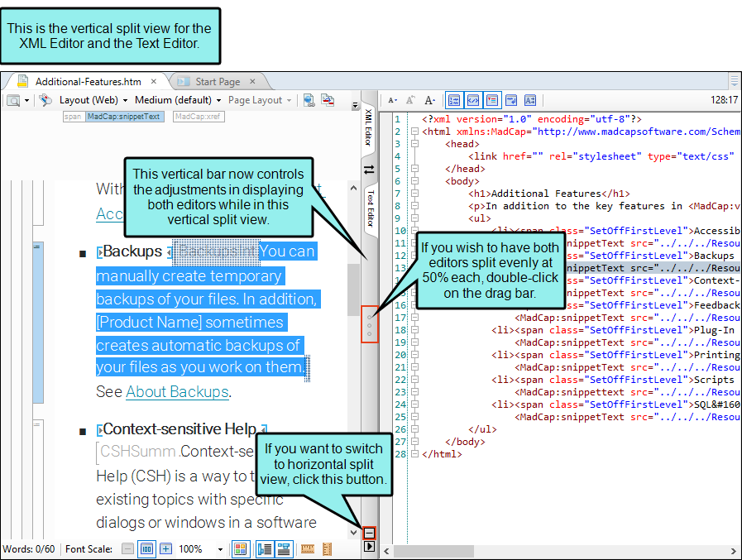
Task: Click the largest font size A icon
Action: point(429,100)
